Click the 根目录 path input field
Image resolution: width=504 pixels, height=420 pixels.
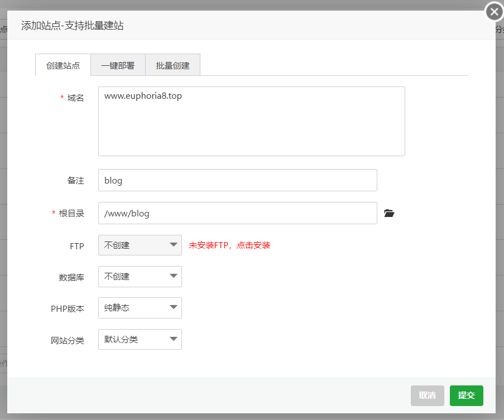pyautogui.click(x=237, y=213)
